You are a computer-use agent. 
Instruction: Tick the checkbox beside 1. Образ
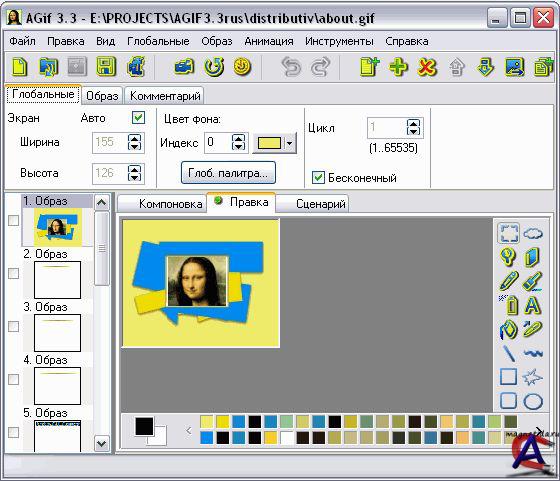click(x=14, y=220)
